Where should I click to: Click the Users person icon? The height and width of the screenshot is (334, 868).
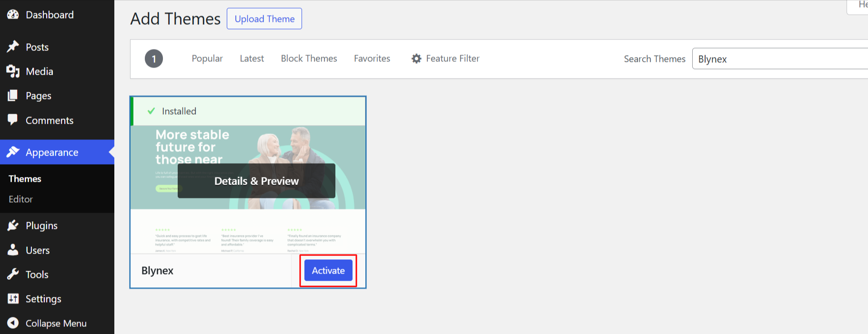point(13,250)
